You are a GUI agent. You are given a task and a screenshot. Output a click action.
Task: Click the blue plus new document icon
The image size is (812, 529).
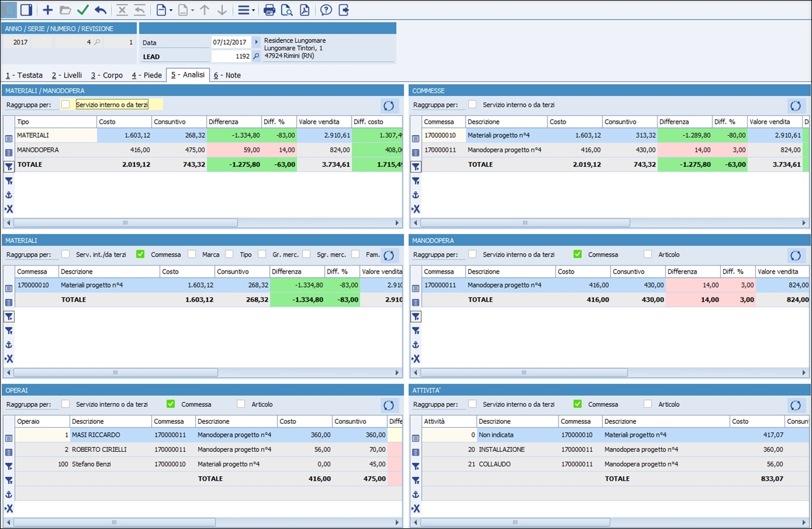point(48,10)
